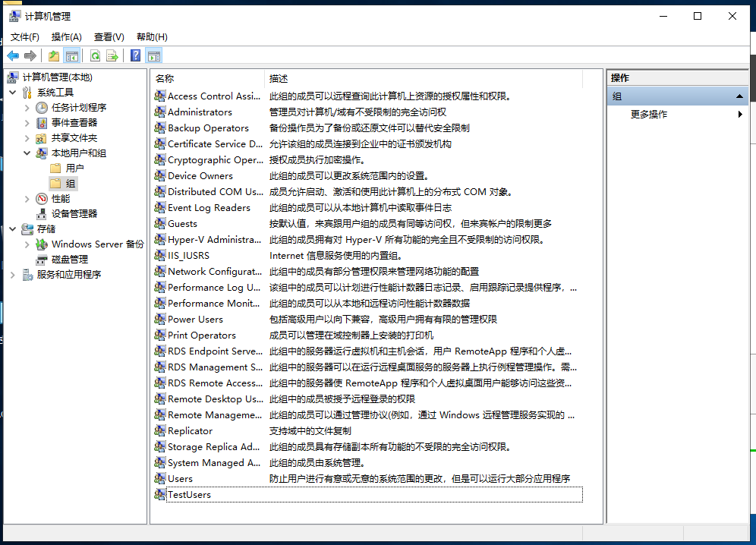The image size is (756, 545).
Task: Click the 任务计划程序 clock icon
Action: 42,108
